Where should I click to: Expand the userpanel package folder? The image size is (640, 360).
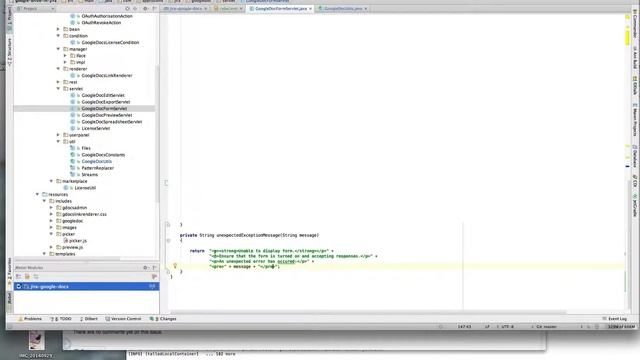(x=58, y=135)
